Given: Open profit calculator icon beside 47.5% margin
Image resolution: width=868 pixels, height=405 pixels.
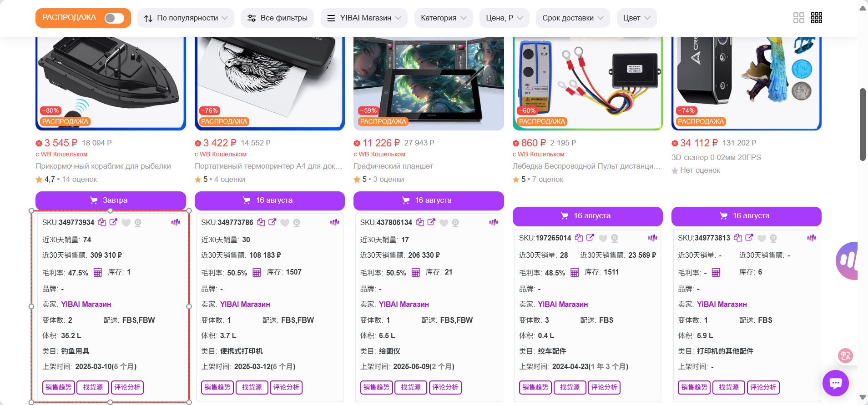Looking at the screenshot, I should 98,273.
